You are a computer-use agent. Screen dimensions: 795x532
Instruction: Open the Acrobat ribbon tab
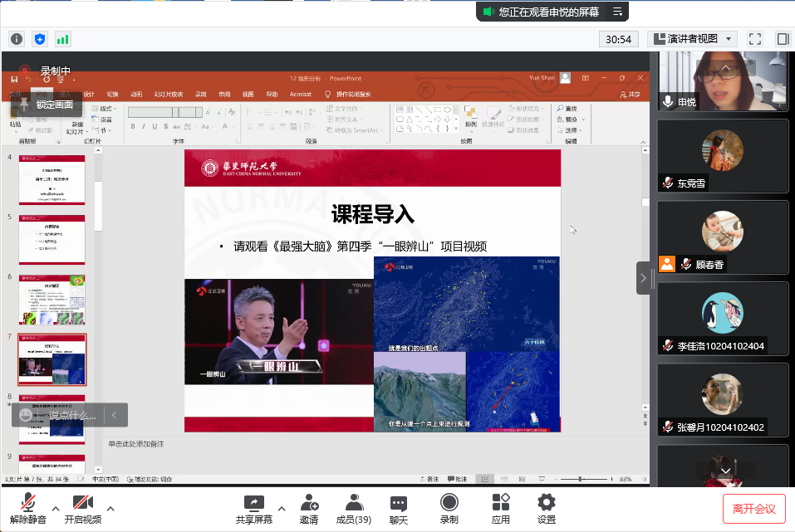[x=301, y=95]
